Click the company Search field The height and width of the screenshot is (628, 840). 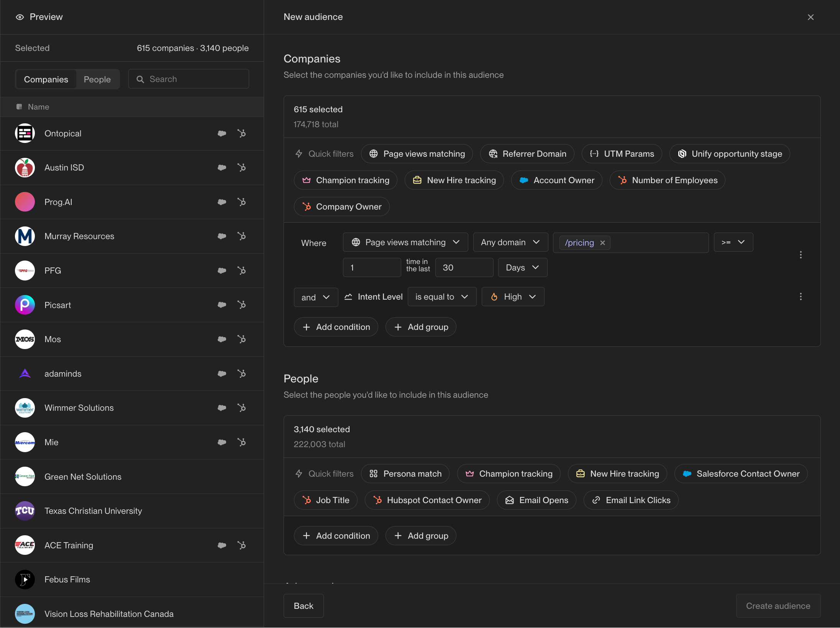pyautogui.click(x=189, y=79)
